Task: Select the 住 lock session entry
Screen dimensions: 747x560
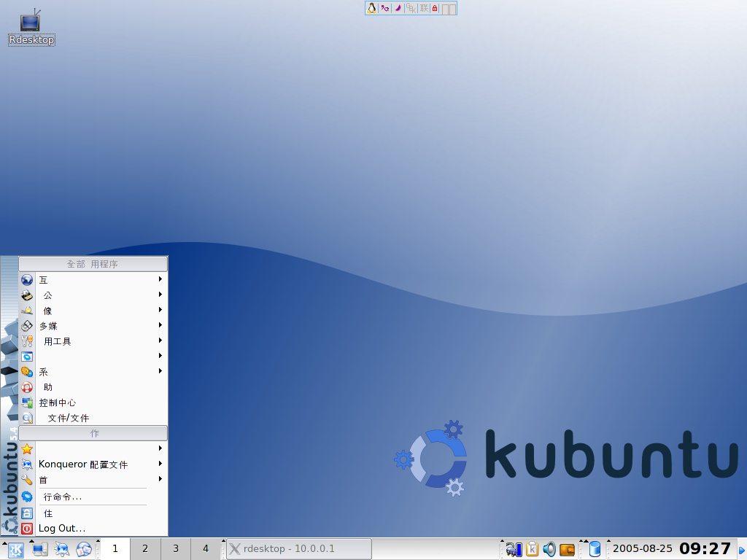Action: pyautogui.click(x=93, y=513)
